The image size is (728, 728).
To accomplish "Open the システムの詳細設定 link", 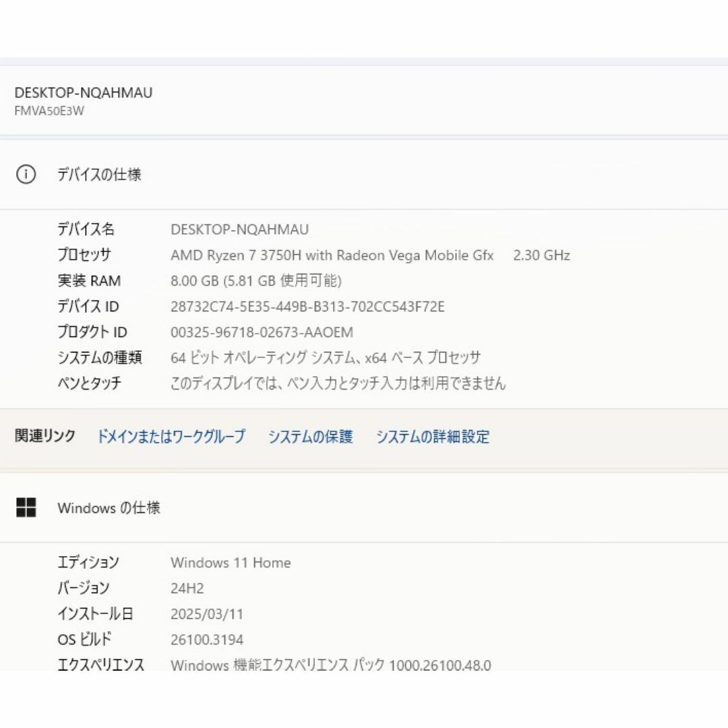I will click(x=433, y=436).
